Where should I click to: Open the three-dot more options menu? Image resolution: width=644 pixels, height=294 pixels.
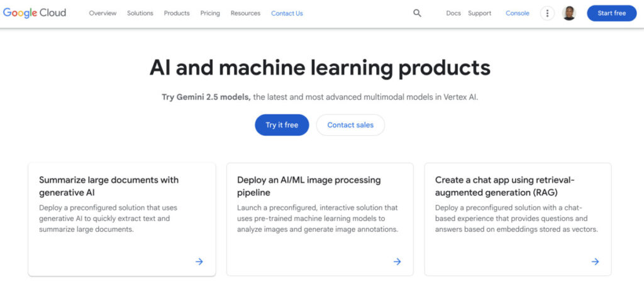coord(547,13)
